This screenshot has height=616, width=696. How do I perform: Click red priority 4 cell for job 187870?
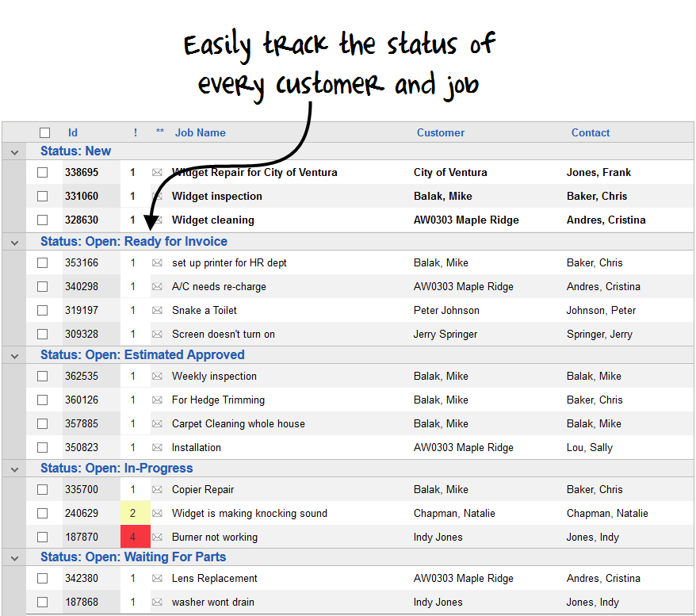136,537
